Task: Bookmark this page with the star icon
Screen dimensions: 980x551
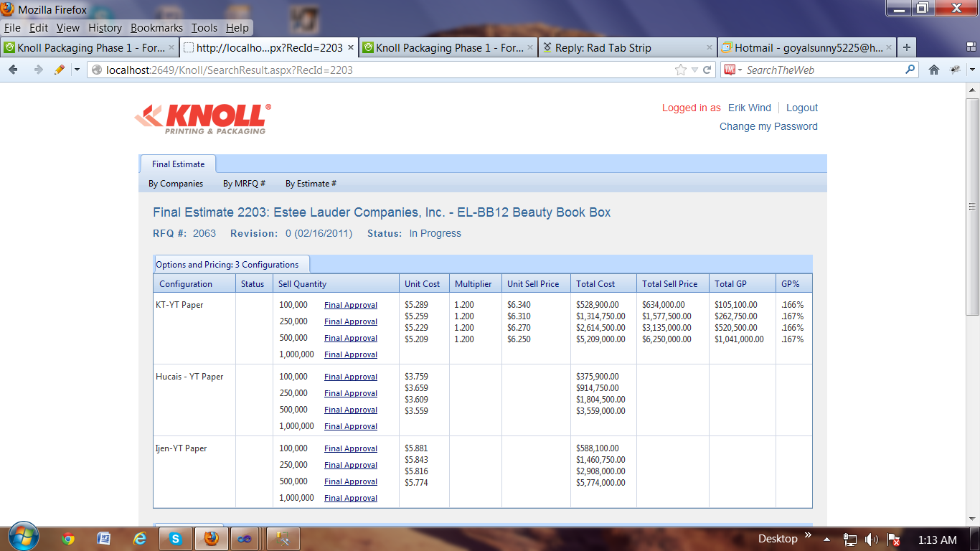Action: pos(680,70)
